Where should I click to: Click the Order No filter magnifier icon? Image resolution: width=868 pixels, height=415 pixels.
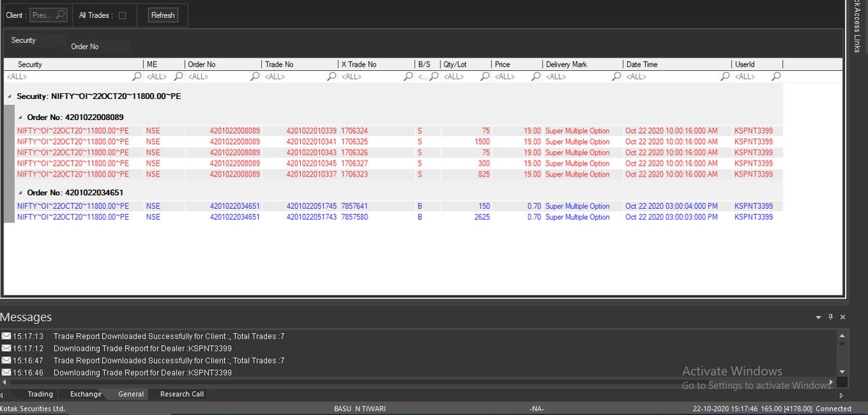click(x=255, y=77)
